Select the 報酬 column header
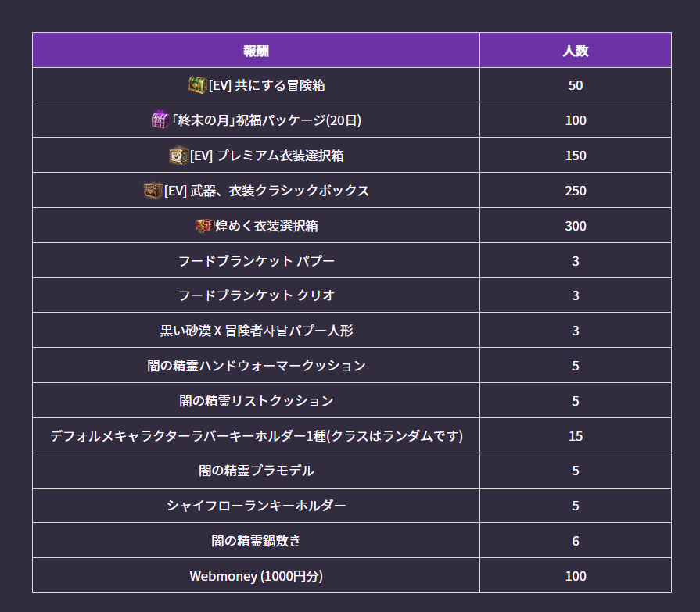This screenshot has height=612, width=700. (257, 50)
